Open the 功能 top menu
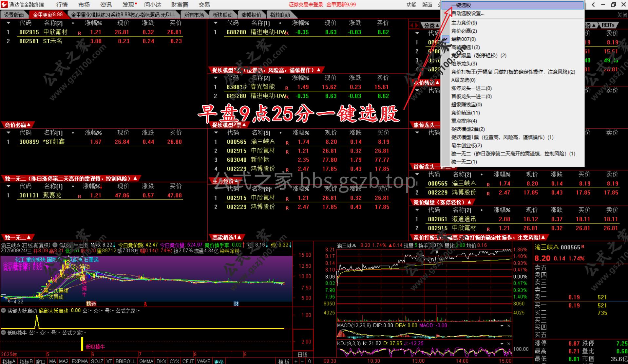The height and width of the screenshot is (364, 628). 411,5
